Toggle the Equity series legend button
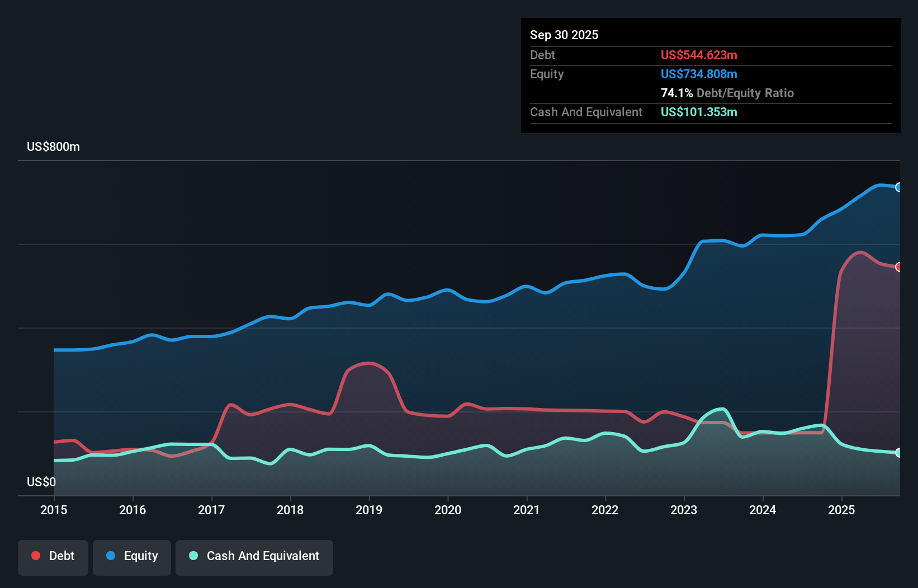 132,557
